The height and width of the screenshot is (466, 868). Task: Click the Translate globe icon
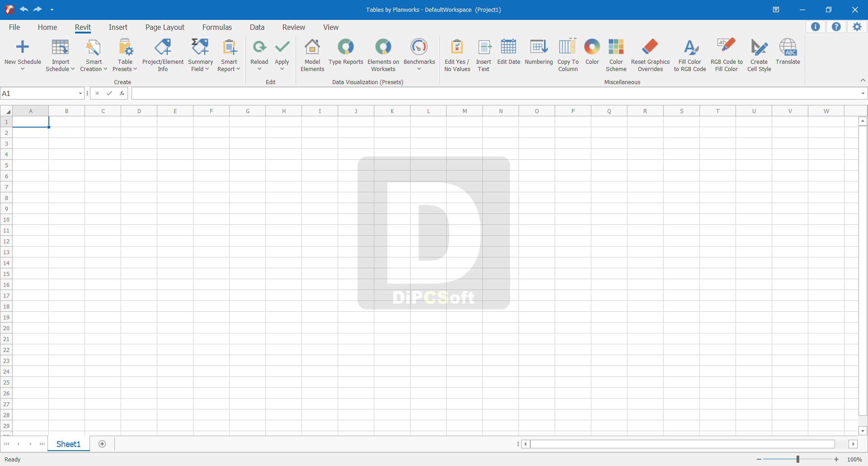pos(788,47)
